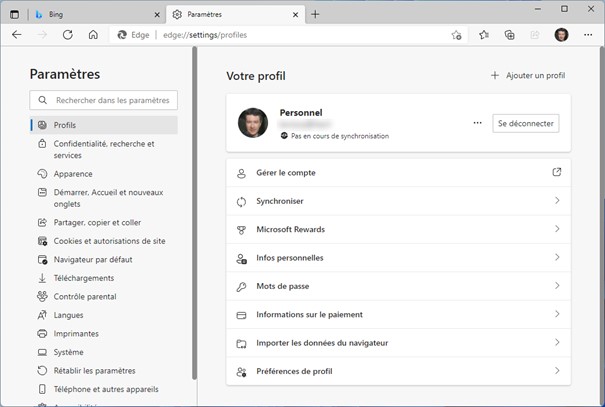
Task: Click the Se déconnecter button
Action: (526, 123)
